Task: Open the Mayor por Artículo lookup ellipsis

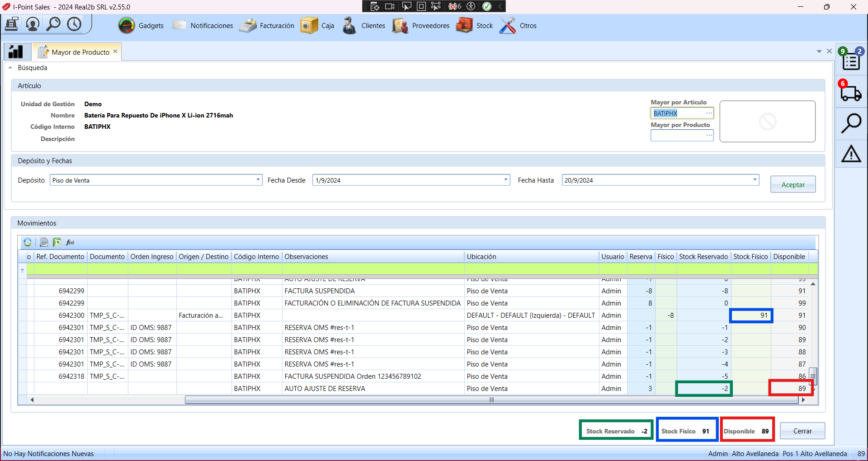Action: click(709, 113)
